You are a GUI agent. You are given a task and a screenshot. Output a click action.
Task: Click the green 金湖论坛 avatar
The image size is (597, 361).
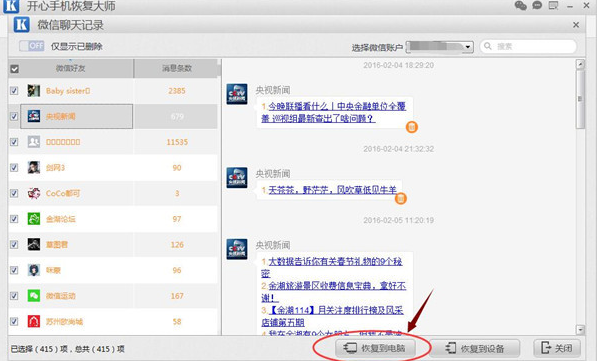tap(34, 219)
